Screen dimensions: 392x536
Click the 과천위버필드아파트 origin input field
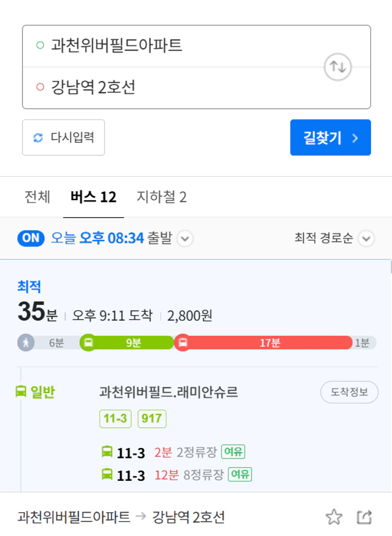197,46
